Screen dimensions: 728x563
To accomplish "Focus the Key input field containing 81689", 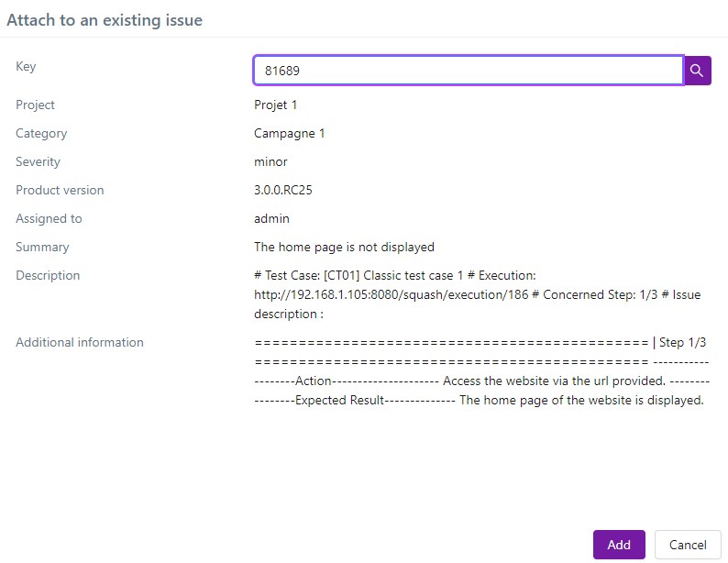I will tap(468, 71).
